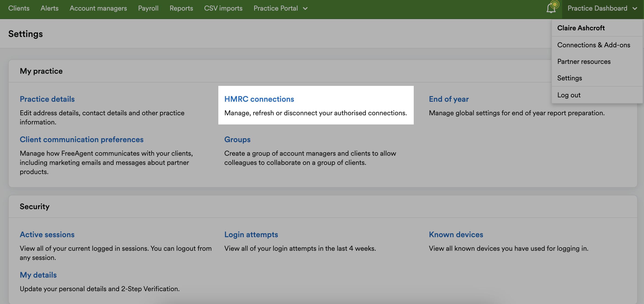Go to Account managers

[98, 8]
